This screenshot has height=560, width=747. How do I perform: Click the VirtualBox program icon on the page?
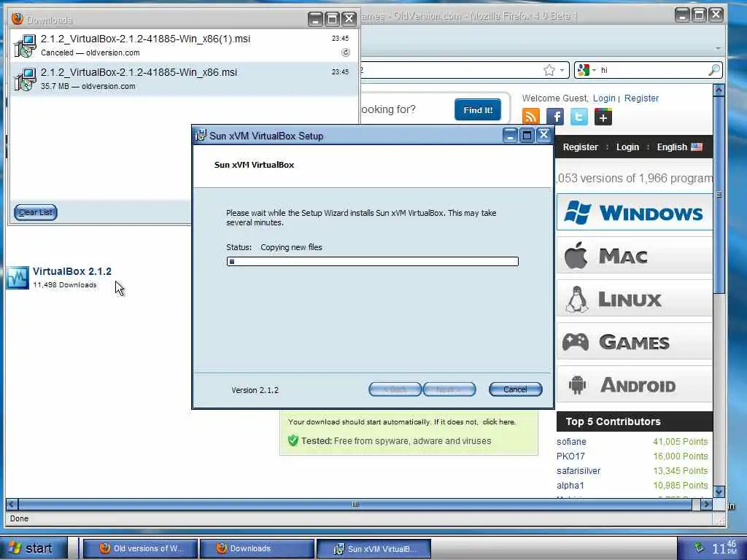coord(18,278)
